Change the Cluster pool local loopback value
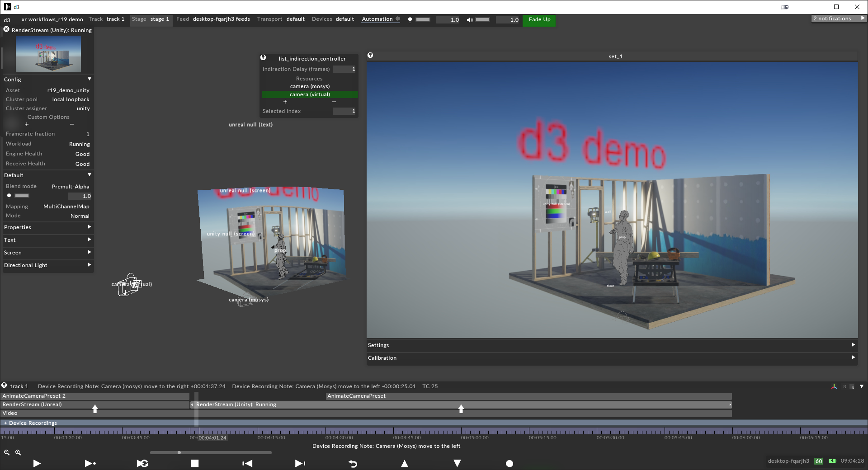 point(71,99)
